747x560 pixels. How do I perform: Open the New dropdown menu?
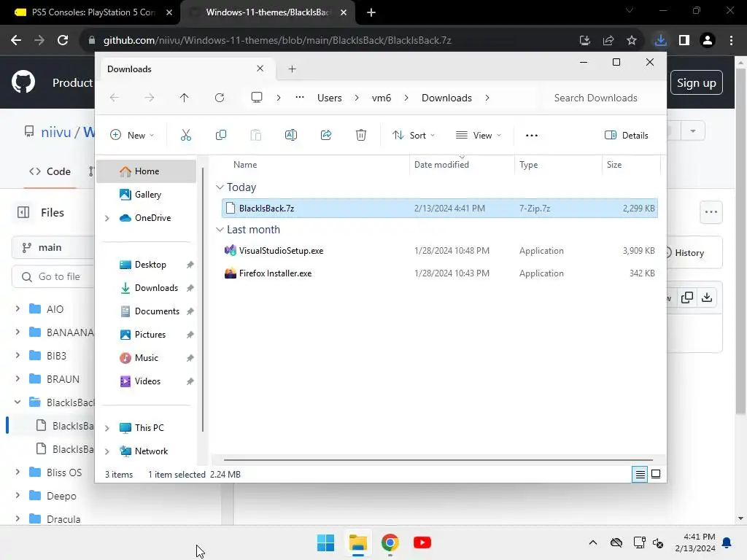point(132,135)
